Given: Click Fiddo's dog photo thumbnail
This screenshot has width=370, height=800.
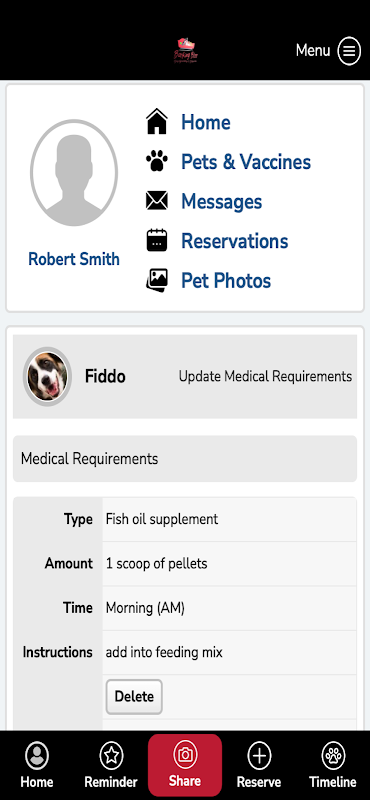Looking at the screenshot, I should coord(47,377).
